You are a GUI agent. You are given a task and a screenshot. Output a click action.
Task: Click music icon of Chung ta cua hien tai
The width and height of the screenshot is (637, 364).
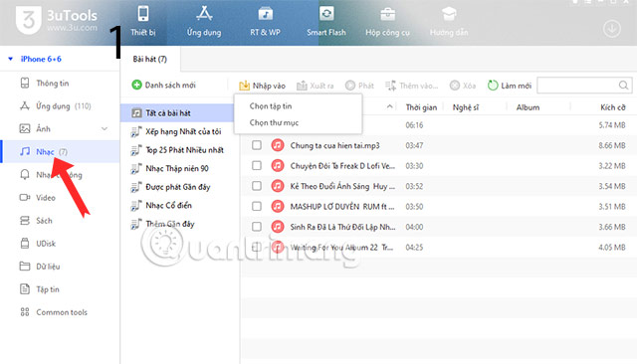pos(278,145)
